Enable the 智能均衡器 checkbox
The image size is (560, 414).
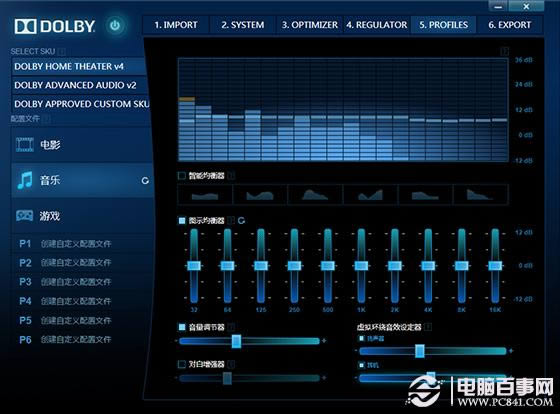[x=182, y=175]
